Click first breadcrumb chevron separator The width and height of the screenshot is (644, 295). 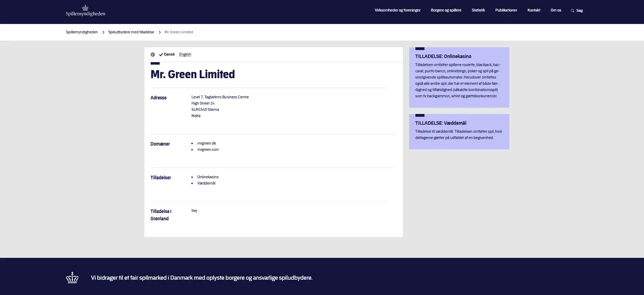pos(103,32)
